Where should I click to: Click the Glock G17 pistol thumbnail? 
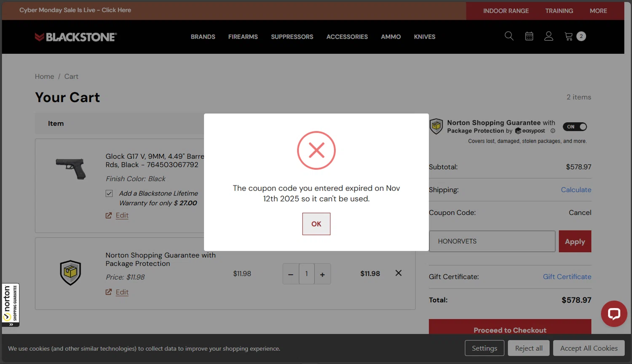click(x=71, y=168)
